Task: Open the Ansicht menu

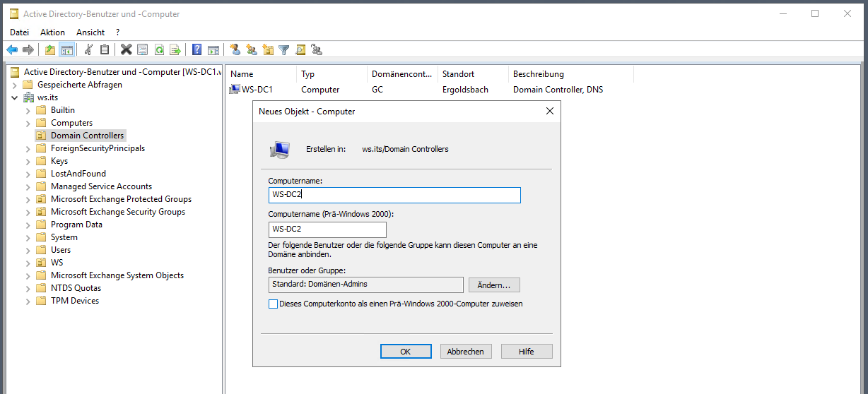Action: (x=90, y=32)
